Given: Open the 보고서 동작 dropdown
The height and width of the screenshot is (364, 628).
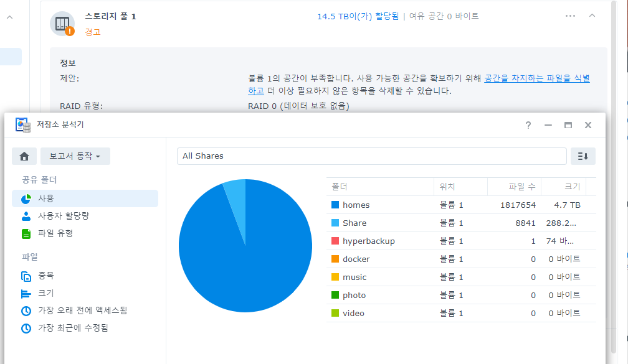Looking at the screenshot, I should point(75,156).
